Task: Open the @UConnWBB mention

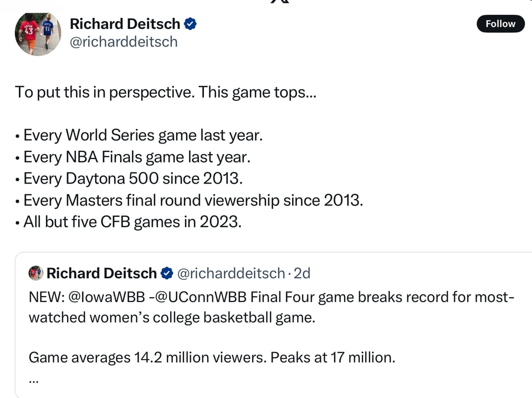Action: pyautogui.click(x=201, y=298)
